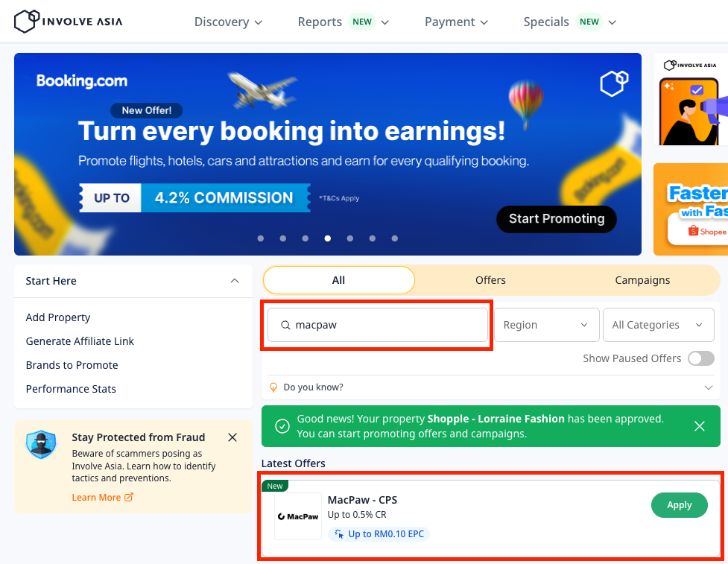Dismiss the fraud warning card
The height and width of the screenshot is (564, 728).
[232, 437]
